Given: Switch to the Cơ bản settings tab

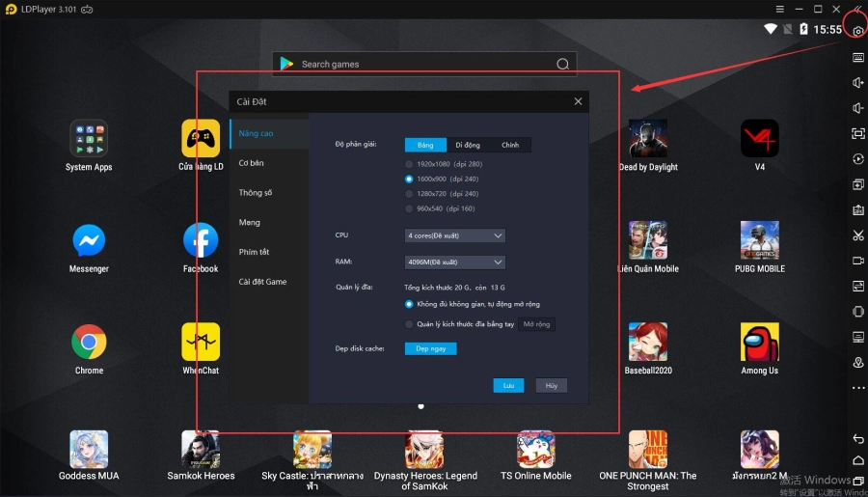Looking at the screenshot, I should pos(252,163).
